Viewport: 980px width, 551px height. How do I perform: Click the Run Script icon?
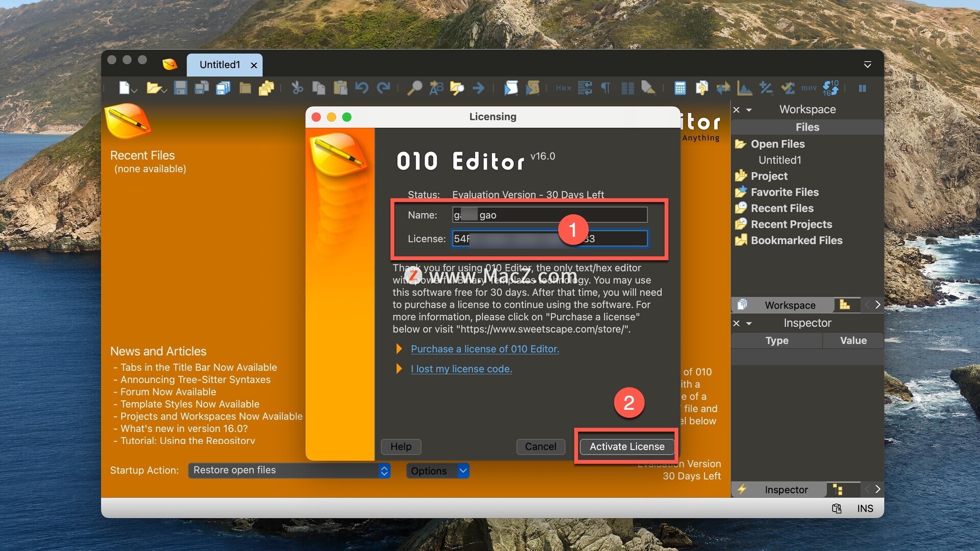coord(510,88)
